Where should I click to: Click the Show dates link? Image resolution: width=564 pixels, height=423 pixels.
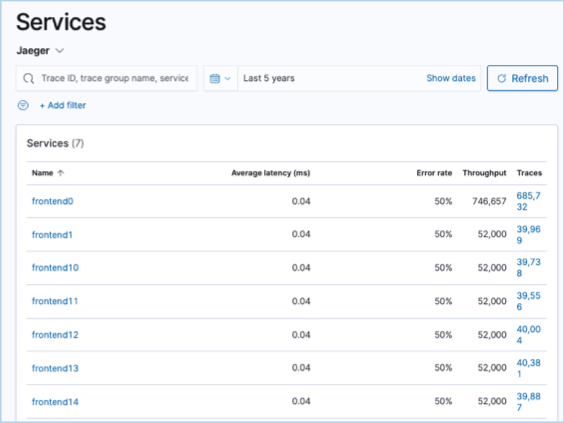click(x=451, y=78)
